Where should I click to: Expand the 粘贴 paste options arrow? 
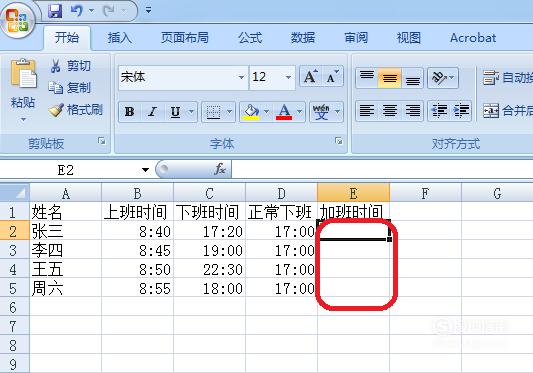pos(23,119)
